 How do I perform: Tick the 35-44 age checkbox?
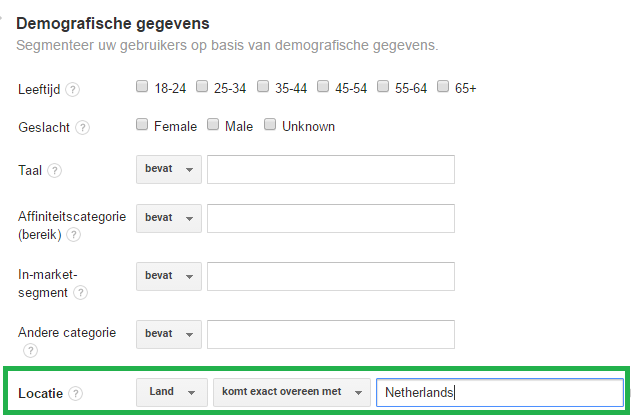click(x=263, y=86)
